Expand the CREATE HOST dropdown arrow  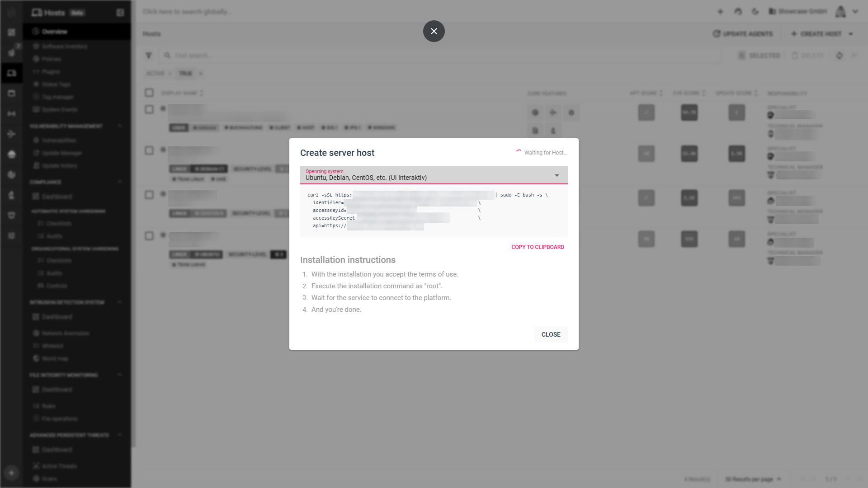851,34
